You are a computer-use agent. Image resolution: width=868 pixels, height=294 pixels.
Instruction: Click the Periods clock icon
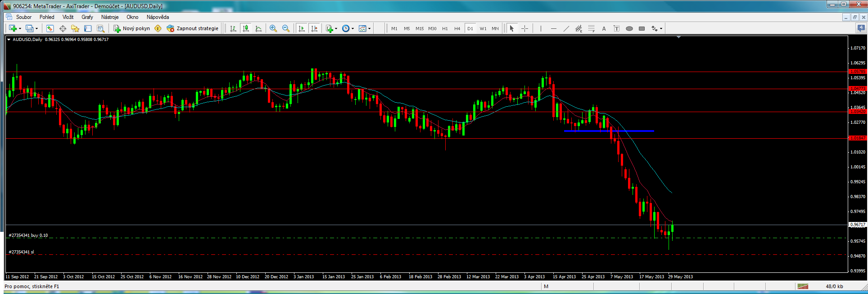(345, 28)
